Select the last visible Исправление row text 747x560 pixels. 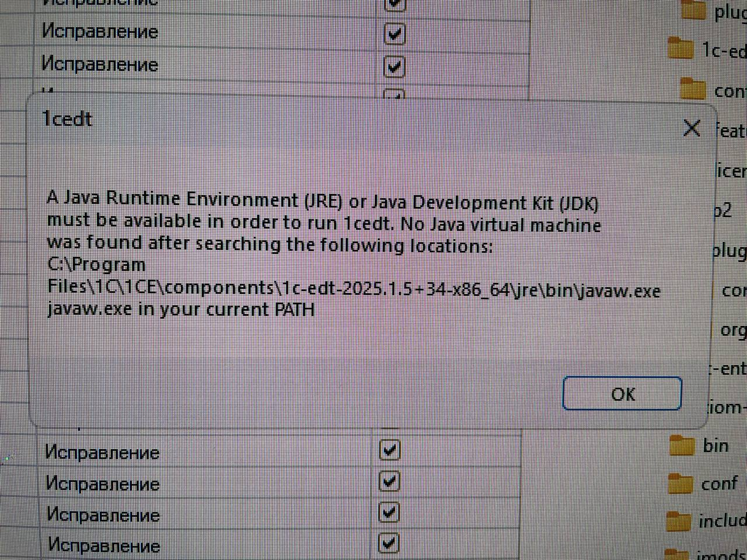pos(103,544)
